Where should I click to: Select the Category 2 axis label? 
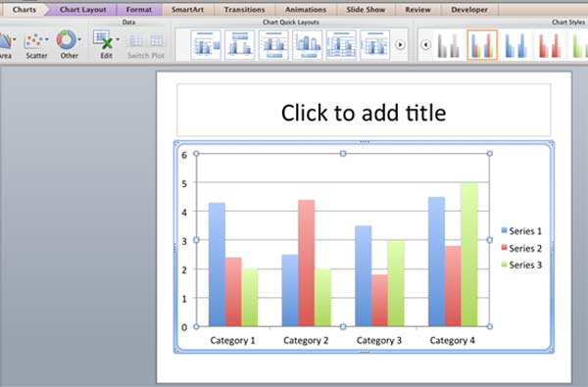pyautogui.click(x=306, y=340)
